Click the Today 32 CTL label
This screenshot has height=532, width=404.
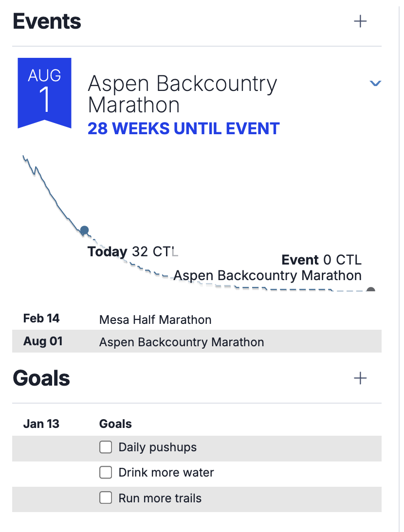click(x=133, y=252)
